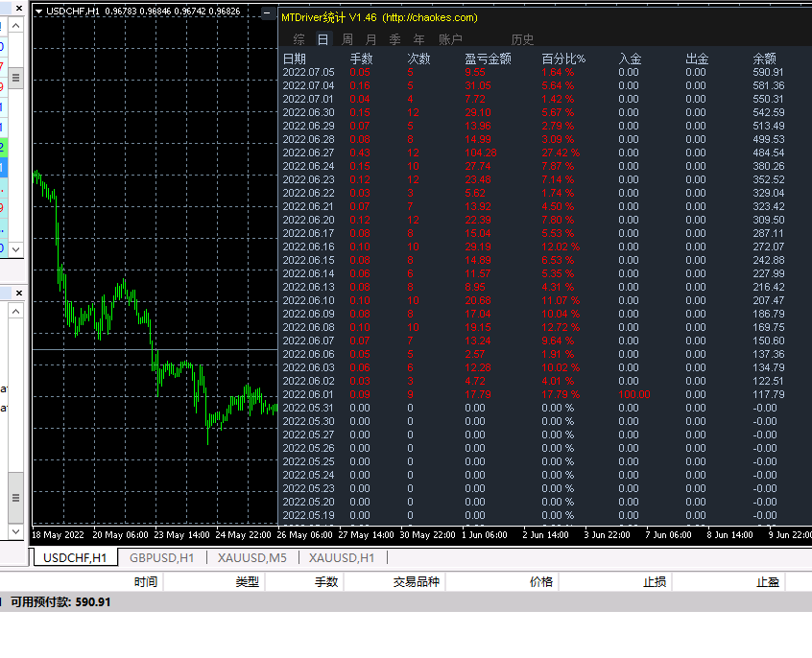Open the 历史 history tab
812x658 pixels.
pos(522,39)
